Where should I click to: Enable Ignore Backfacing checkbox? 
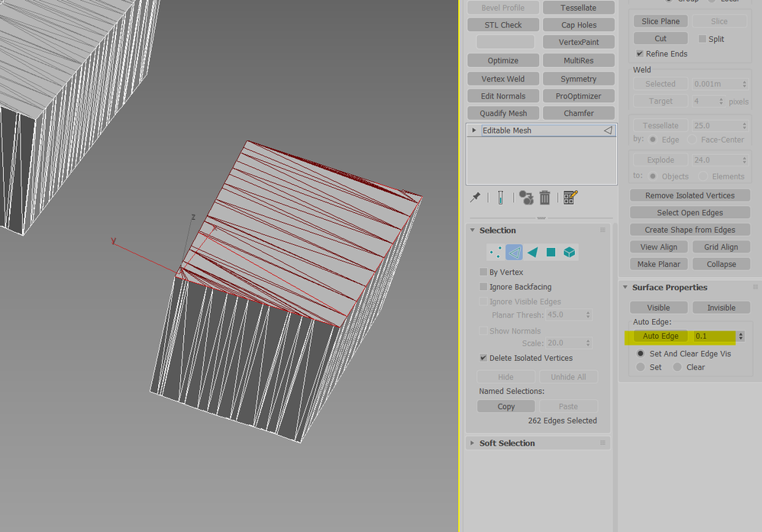(x=483, y=287)
